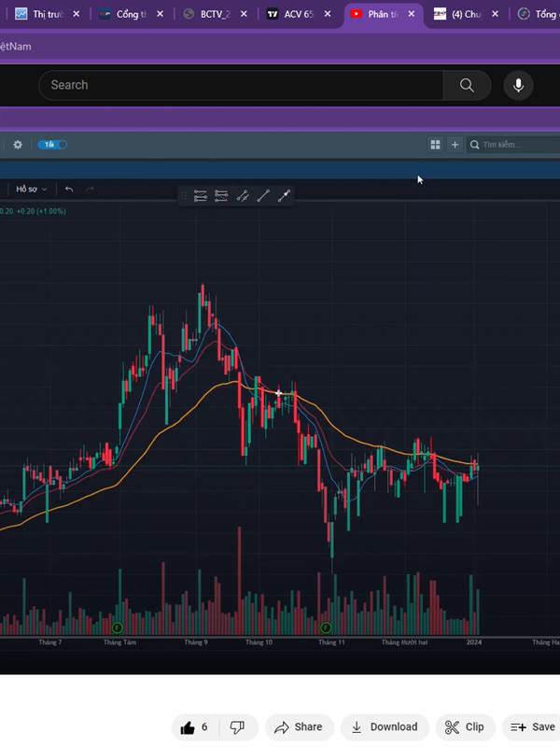Click the Share button below the video

click(298, 726)
